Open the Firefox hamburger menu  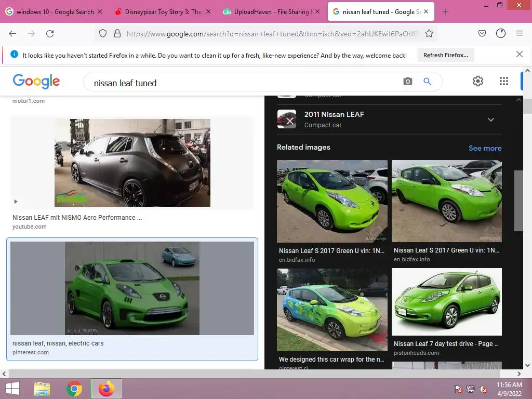(519, 33)
